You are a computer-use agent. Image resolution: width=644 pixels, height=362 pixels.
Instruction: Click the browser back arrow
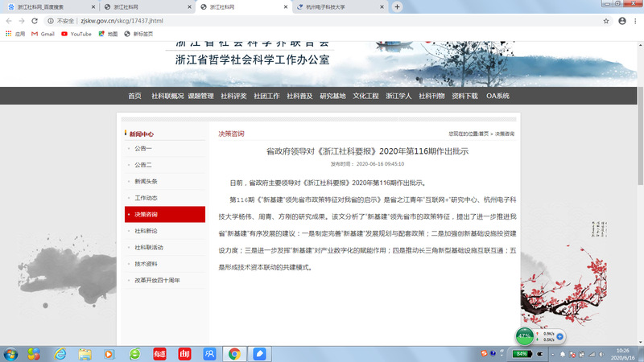click(10, 20)
